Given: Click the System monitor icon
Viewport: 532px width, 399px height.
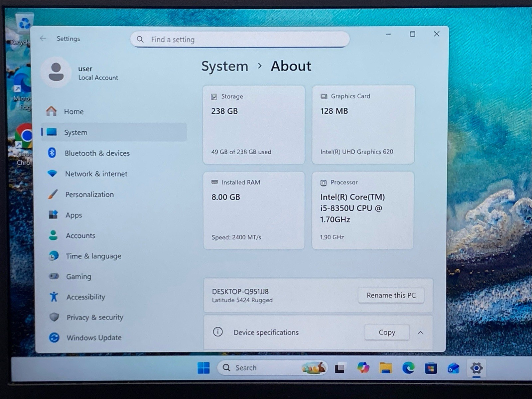Looking at the screenshot, I should tap(52, 132).
